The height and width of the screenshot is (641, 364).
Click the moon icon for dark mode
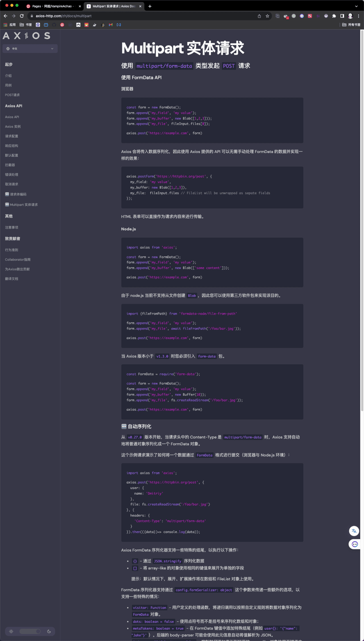(x=49, y=631)
